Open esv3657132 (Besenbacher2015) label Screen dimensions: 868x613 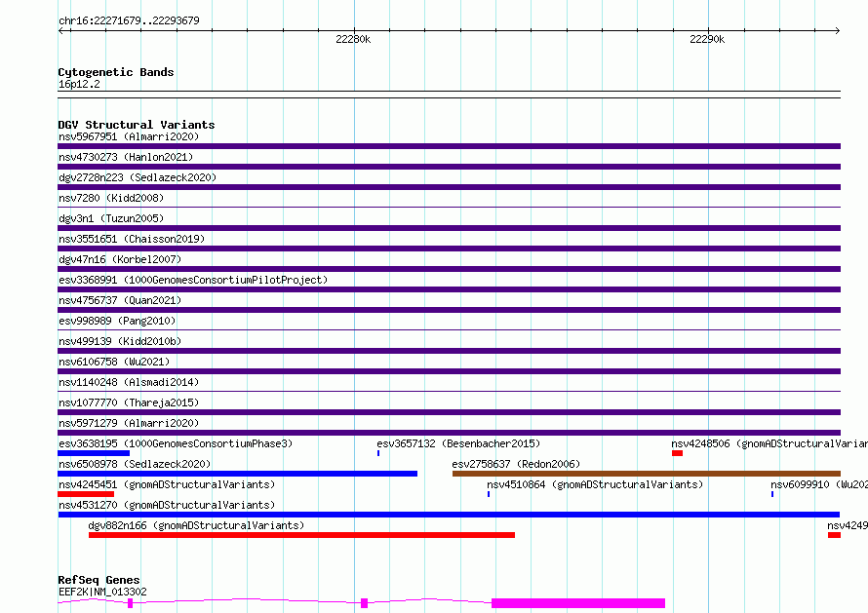(458, 443)
